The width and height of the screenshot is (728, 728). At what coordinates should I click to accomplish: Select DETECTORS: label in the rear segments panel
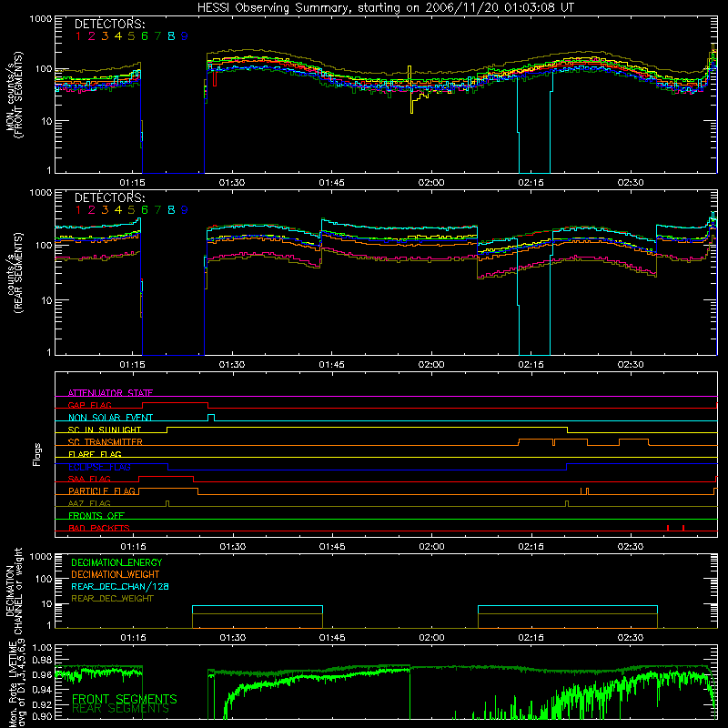[x=109, y=197]
